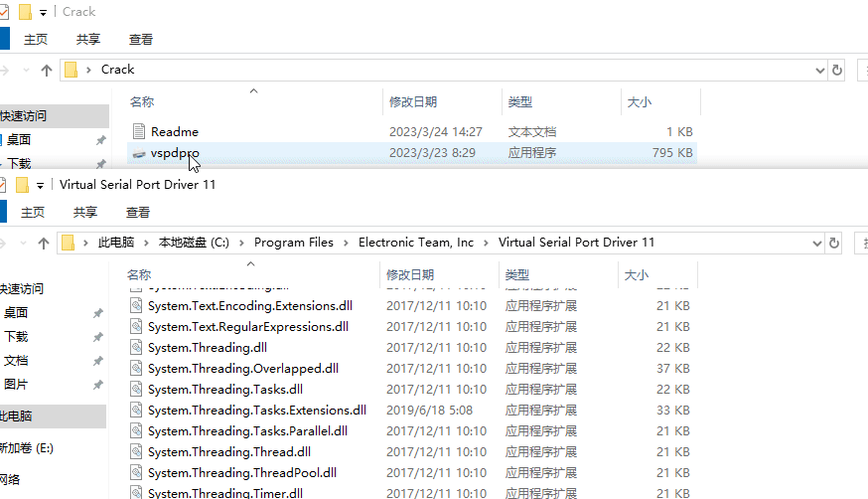
Task: Click the Readme text document icon
Action: [139, 131]
